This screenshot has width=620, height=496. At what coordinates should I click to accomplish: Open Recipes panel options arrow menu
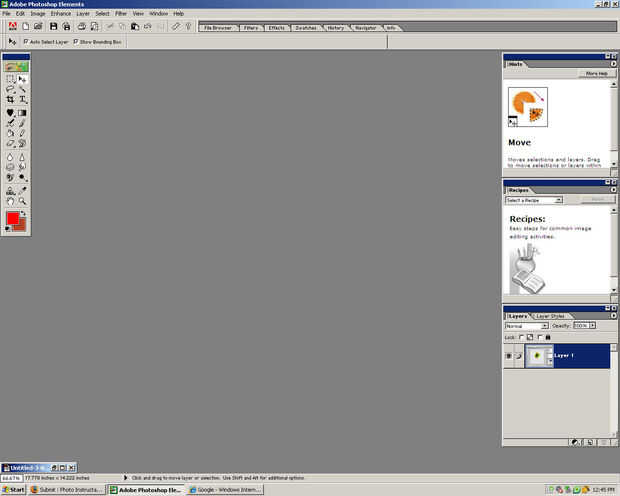pos(613,190)
